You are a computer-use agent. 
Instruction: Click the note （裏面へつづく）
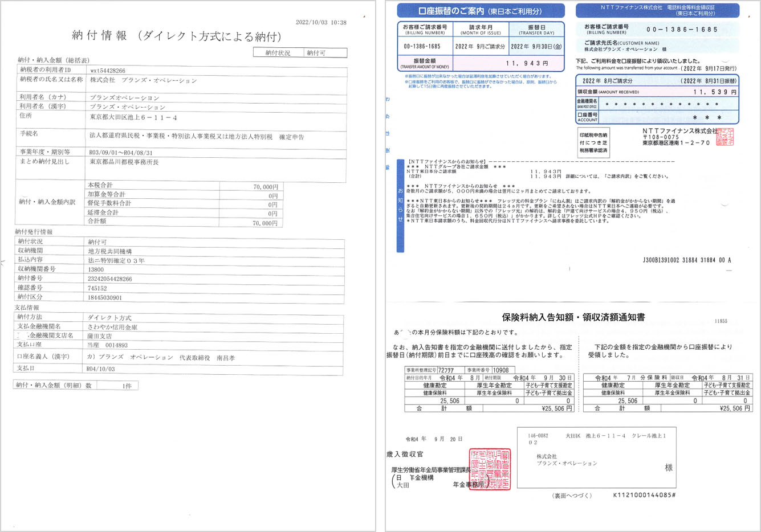(x=572, y=496)
